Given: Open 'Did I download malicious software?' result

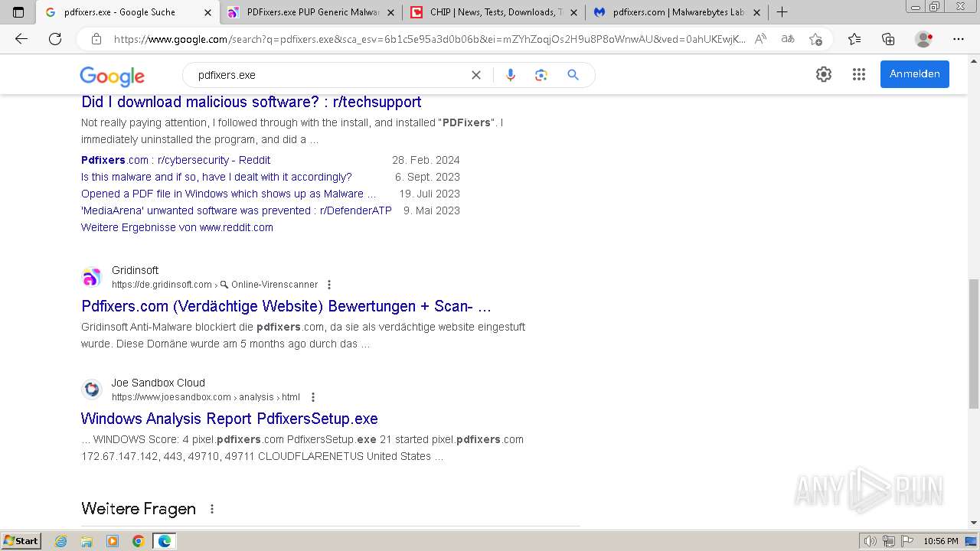Looking at the screenshot, I should click(251, 102).
